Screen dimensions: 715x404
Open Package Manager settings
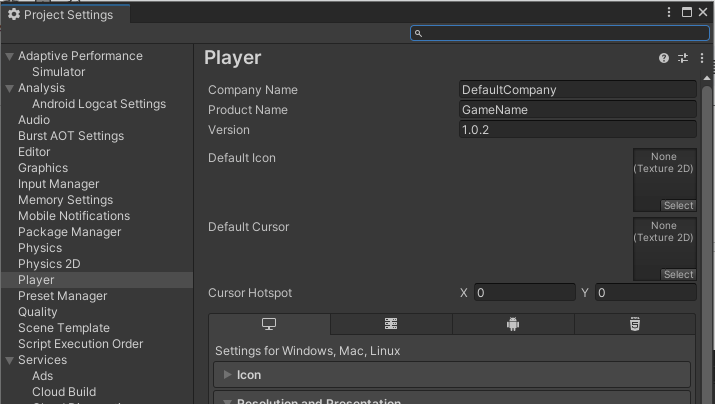69,232
